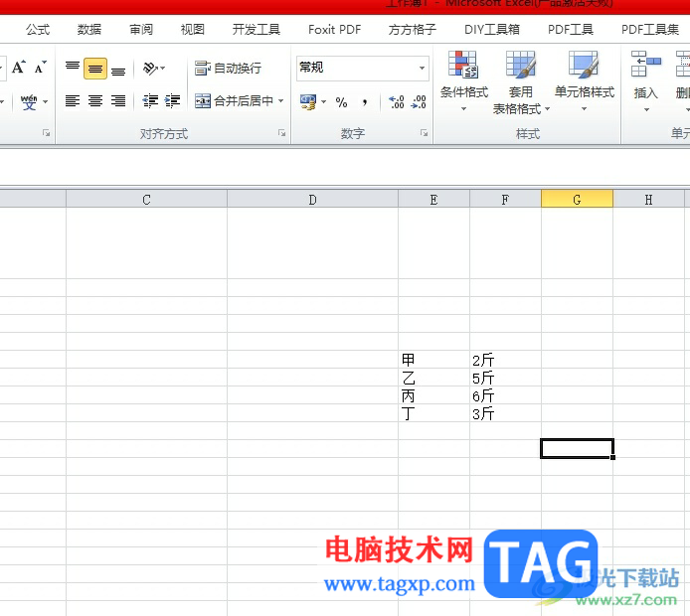Switch to the Foxit PDF tab
Viewport: 690px width, 616px height.
tap(334, 30)
